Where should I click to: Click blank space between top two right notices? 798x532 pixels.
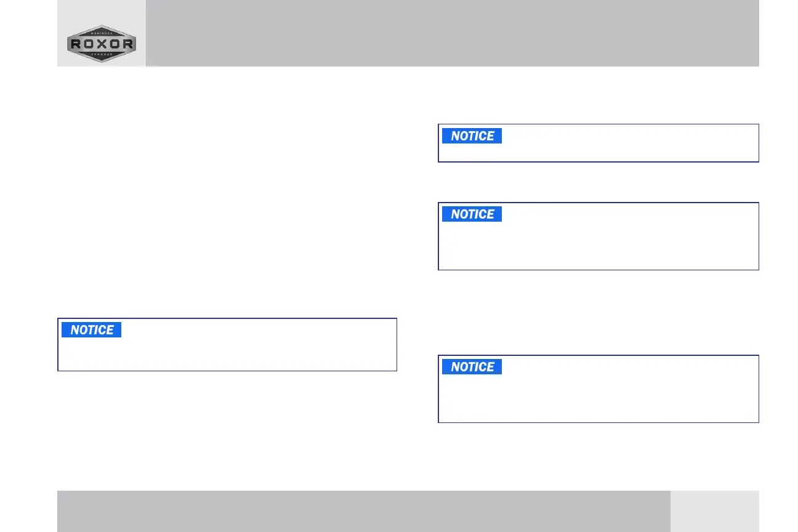click(x=598, y=182)
